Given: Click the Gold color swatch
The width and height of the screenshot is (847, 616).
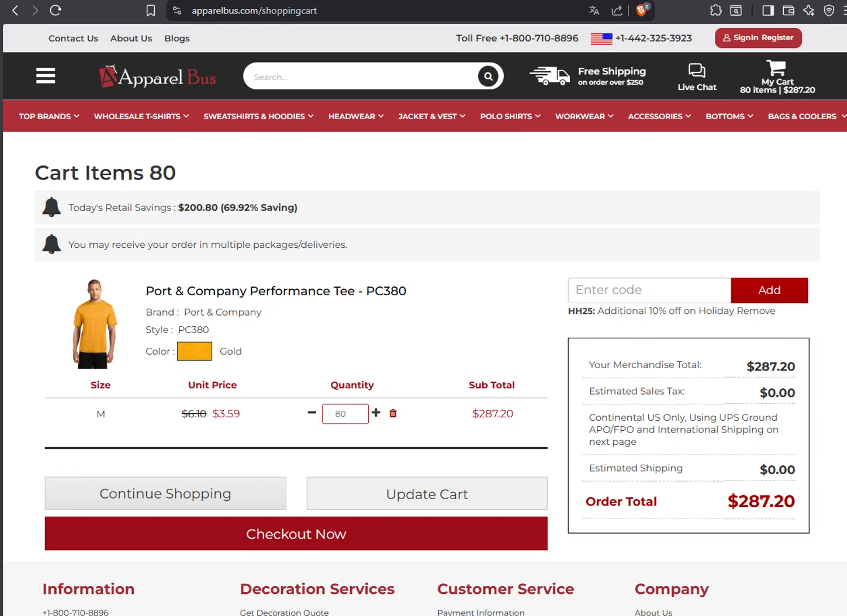Looking at the screenshot, I should 195,351.
